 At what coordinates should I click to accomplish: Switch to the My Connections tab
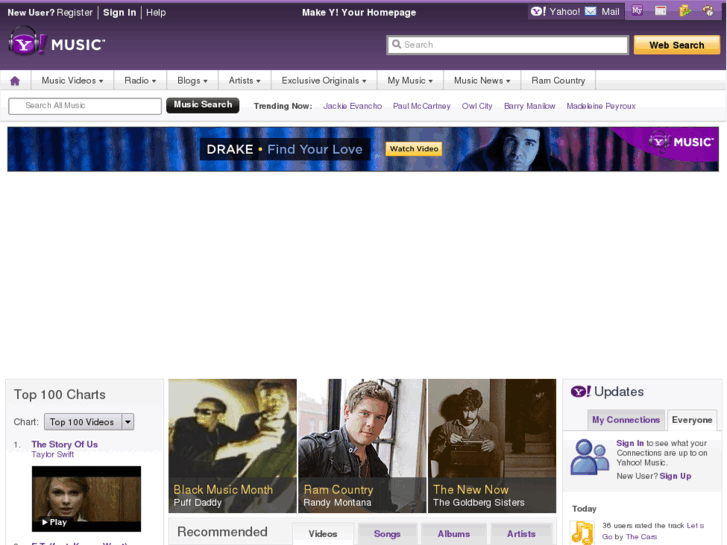click(626, 420)
